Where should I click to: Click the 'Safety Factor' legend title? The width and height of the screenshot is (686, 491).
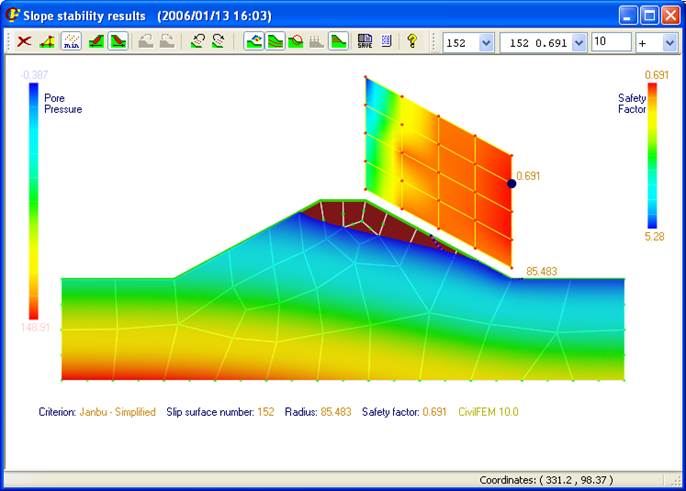click(632, 104)
